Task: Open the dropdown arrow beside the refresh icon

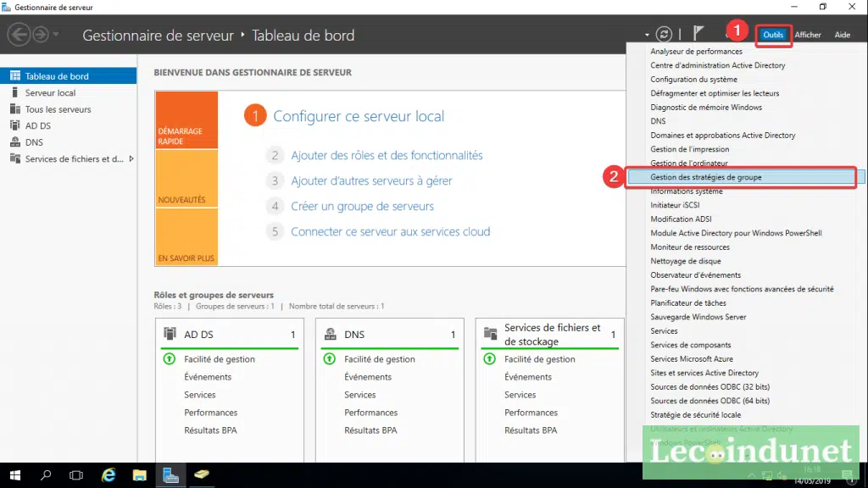Action: pyautogui.click(x=647, y=35)
